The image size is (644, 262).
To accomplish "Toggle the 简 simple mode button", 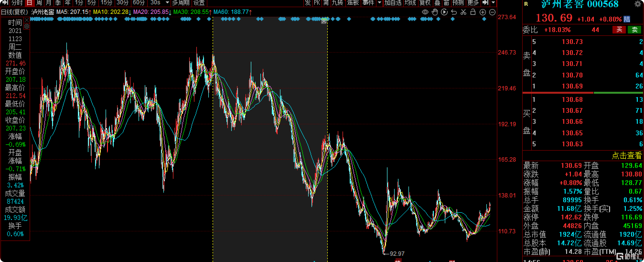I will [x=326, y=3].
